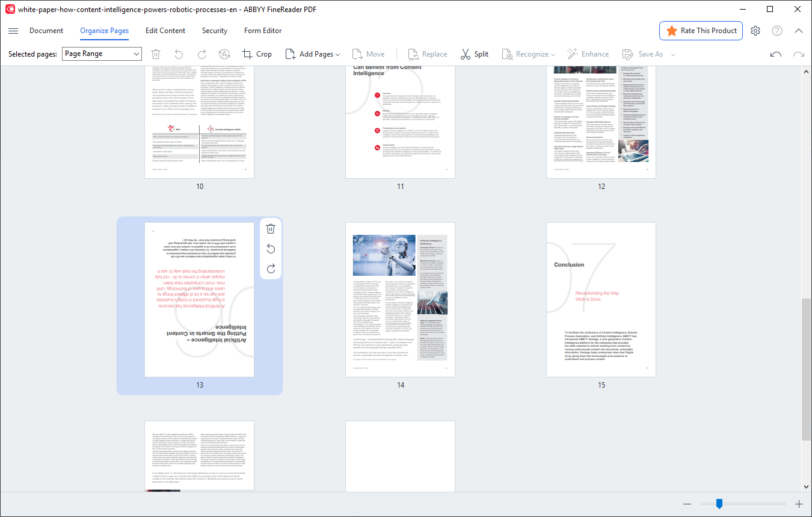812x517 pixels.
Task: Use the Split tool with the scissors icon
Action: click(x=475, y=54)
